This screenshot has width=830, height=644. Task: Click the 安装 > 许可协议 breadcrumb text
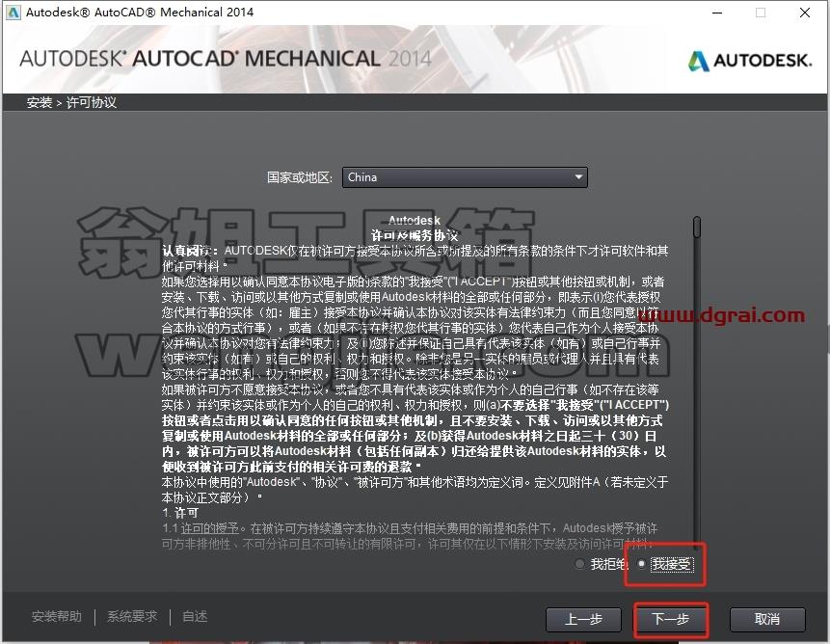click(x=71, y=102)
